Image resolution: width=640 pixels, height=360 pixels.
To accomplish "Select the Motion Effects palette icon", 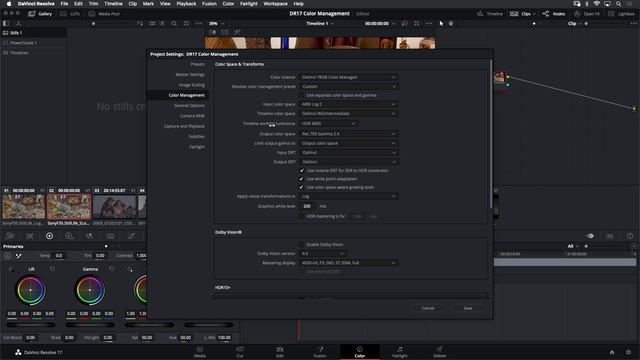I will [110, 236].
